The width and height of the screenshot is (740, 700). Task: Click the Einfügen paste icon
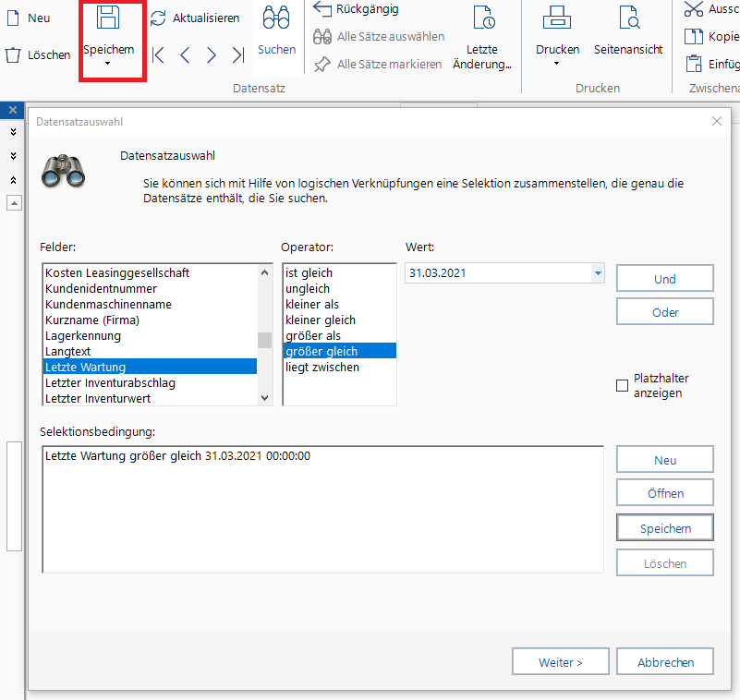click(x=694, y=64)
